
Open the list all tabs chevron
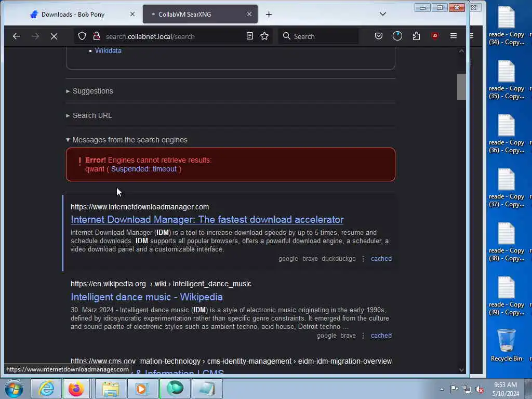pyautogui.click(x=383, y=14)
